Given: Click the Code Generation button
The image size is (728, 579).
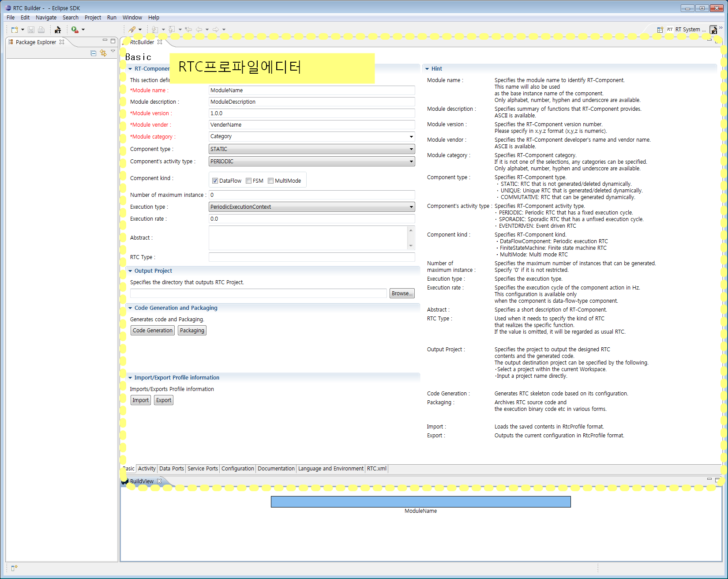Looking at the screenshot, I should tap(153, 331).
